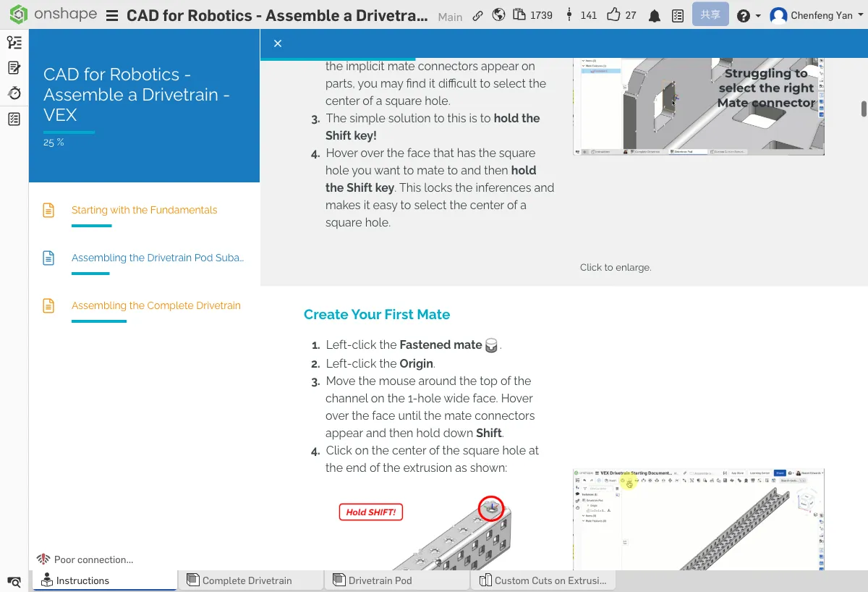This screenshot has height=592, width=868.
Task: Open Starting with the Fundamentals lesson
Action: (x=144, y=210)
